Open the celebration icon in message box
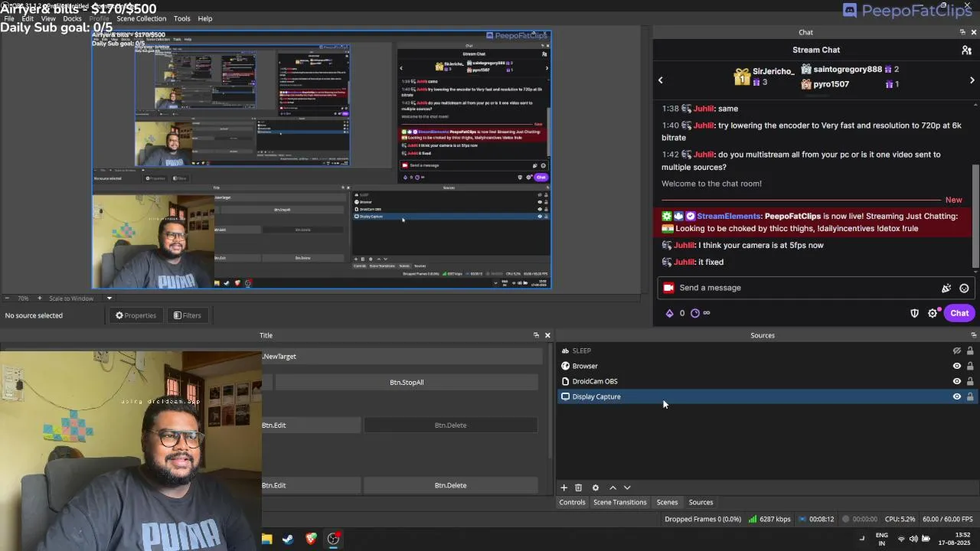 pyautogui.click(x=946, y=288)
